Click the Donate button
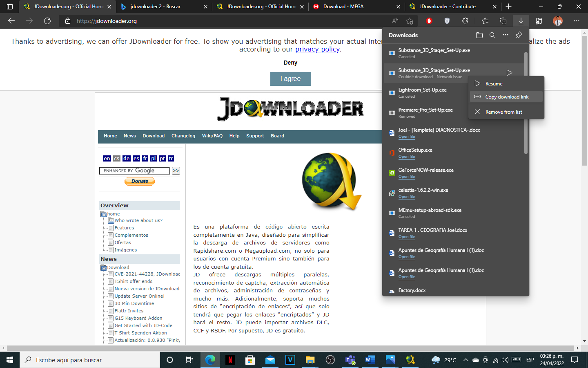Screen dimensions: 588x368 tap(140, 181)
